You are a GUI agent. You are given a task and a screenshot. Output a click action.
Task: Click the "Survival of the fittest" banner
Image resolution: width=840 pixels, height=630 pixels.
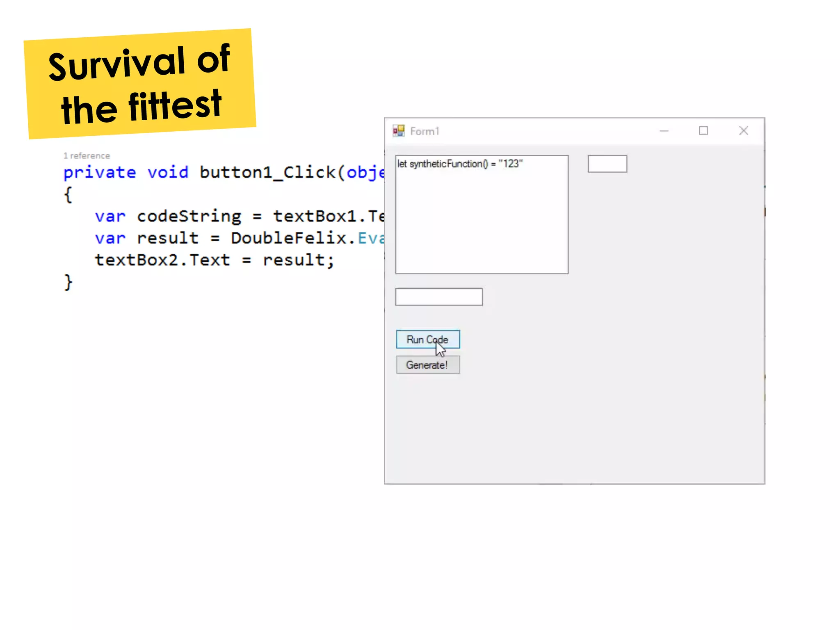click(x=139, y=84)
